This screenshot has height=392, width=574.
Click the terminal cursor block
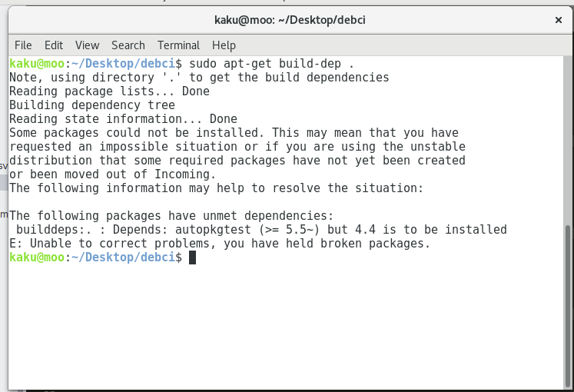[x=192, y=257]
